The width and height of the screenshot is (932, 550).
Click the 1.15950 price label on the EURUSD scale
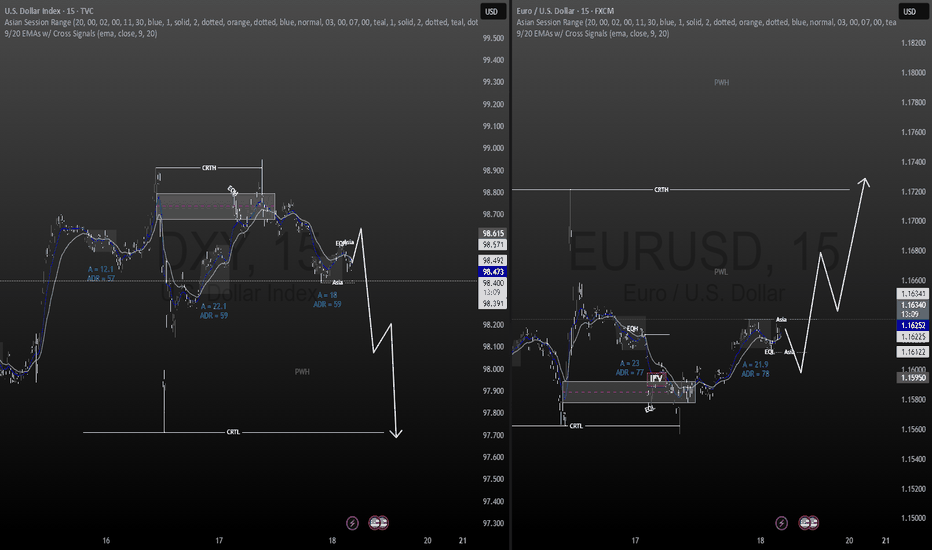(912, 378)
